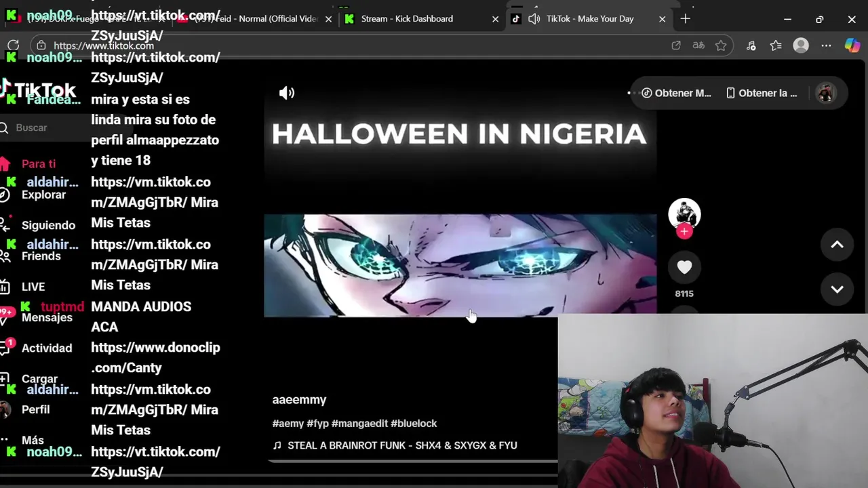The width and height of the screenshot is (868, 488).
Task: Launch the Copilot icon
Action: point(852,45)
